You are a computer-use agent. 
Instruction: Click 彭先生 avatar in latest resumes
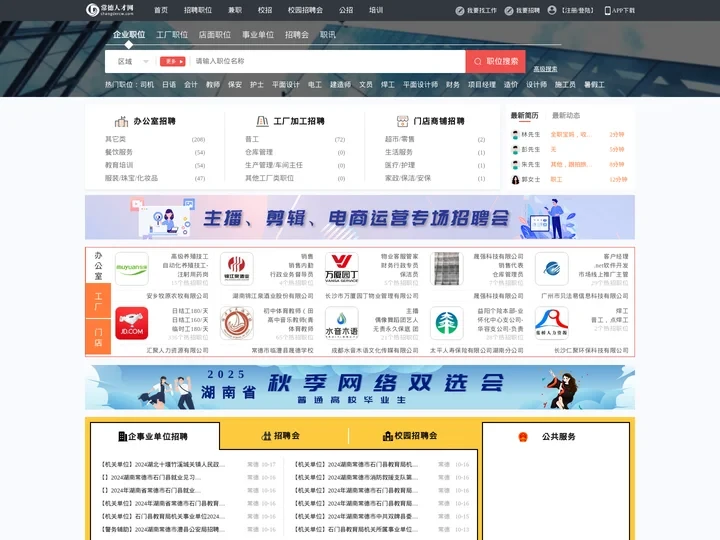515,150
